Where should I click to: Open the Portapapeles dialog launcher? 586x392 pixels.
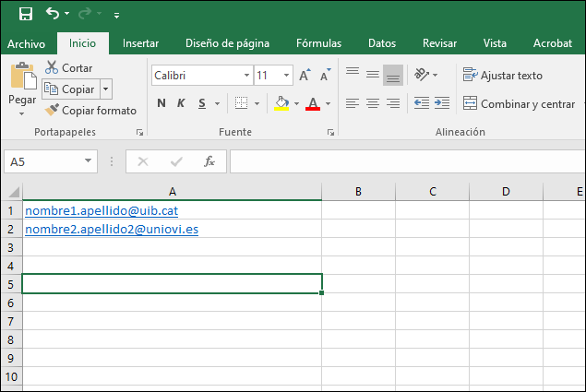pos(139,132)
